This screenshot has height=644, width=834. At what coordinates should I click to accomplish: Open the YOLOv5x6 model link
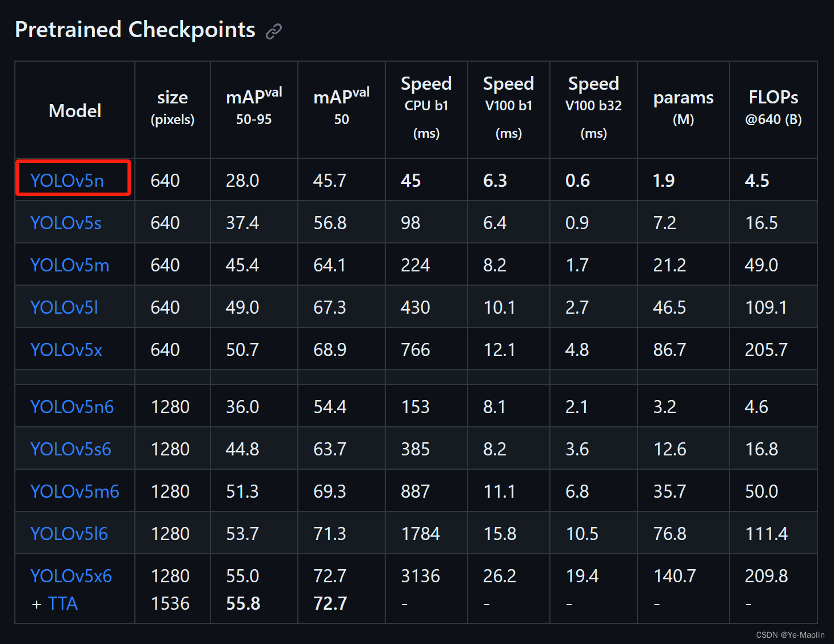pyautogui.click(x=71, y=576)
